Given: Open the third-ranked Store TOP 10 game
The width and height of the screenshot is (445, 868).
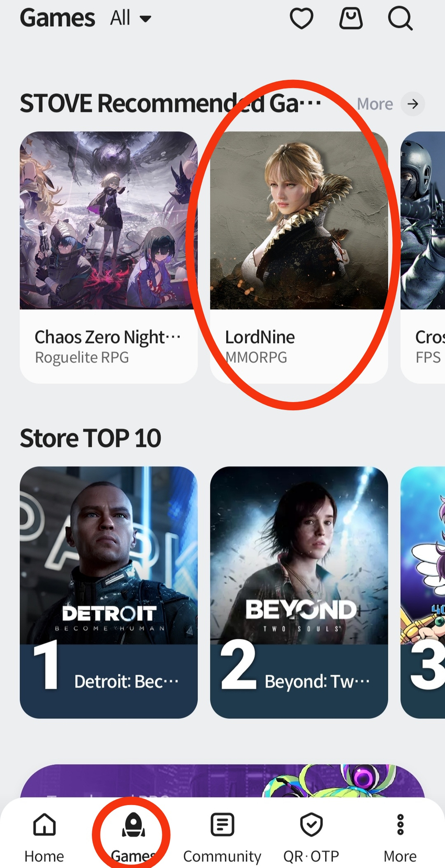Looking at the screenshot, I should point(423,592).
